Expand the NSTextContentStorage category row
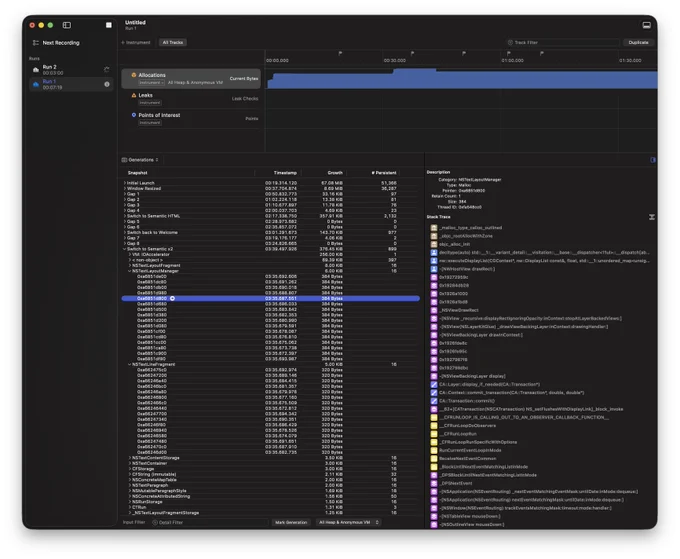Image resolution: width=680 pixels, height=559 pixels. [129, 458]
